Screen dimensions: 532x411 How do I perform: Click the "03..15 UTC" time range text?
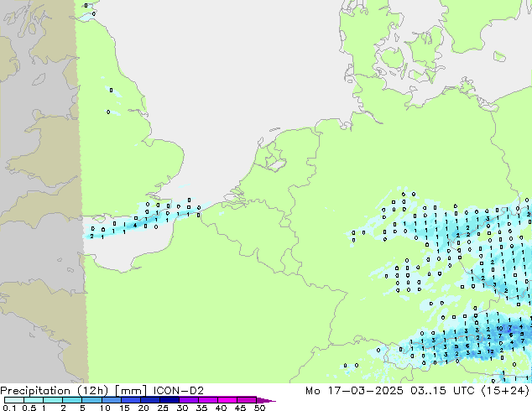(446, 390)
